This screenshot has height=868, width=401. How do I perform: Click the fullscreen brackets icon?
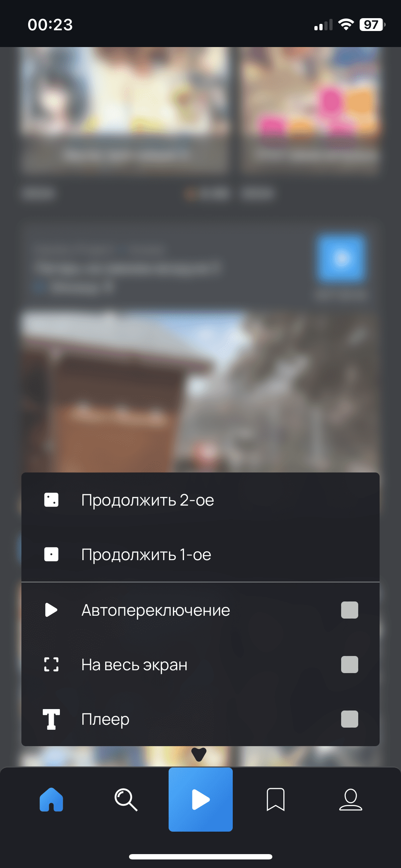pyautogui.click(x=51, y=665)
